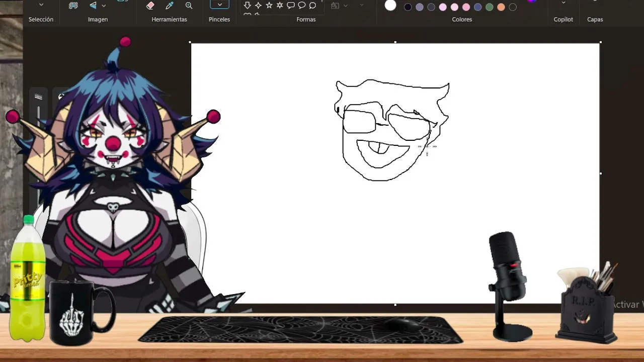This screenshot has width=644, height=362.
Task: Pick the slate blue color swatch
Action: point(478,7)
